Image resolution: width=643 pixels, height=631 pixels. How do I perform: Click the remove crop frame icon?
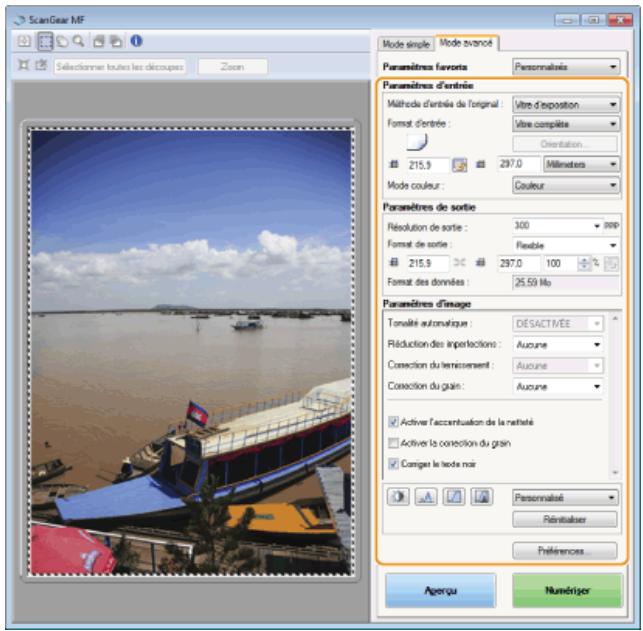click(41, 65)
